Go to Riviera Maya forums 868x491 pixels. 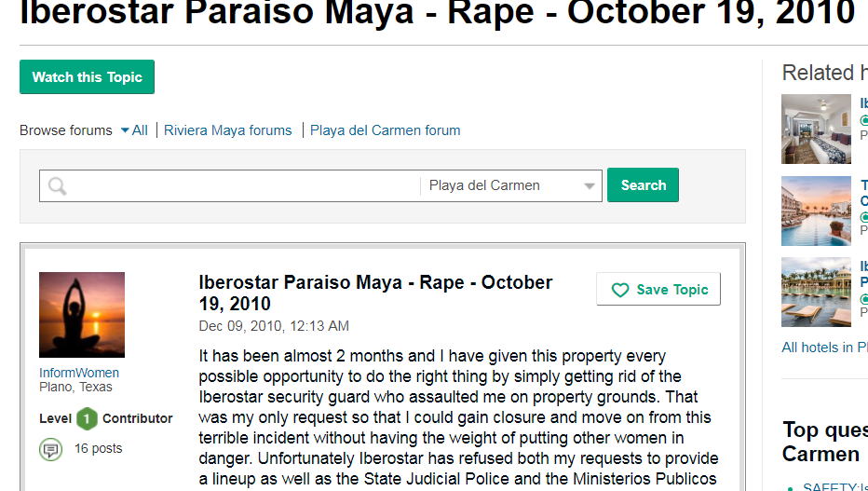click(x=227, y=130)
